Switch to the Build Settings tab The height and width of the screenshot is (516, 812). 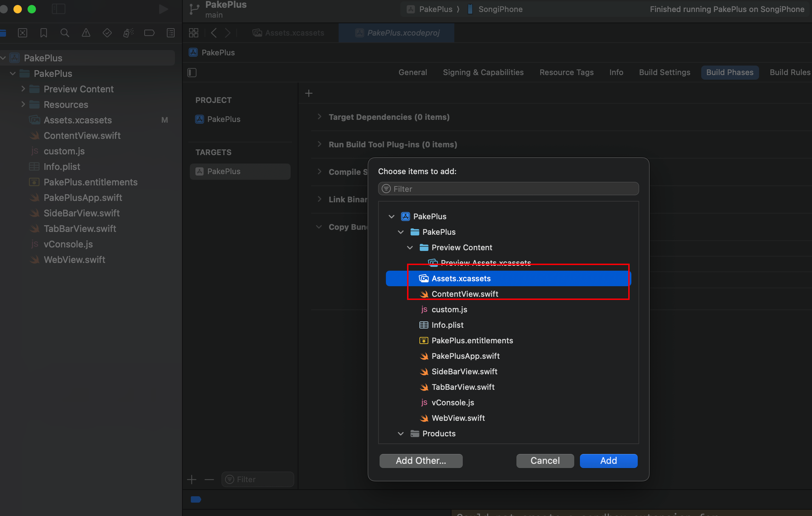[x=665, y=72]
